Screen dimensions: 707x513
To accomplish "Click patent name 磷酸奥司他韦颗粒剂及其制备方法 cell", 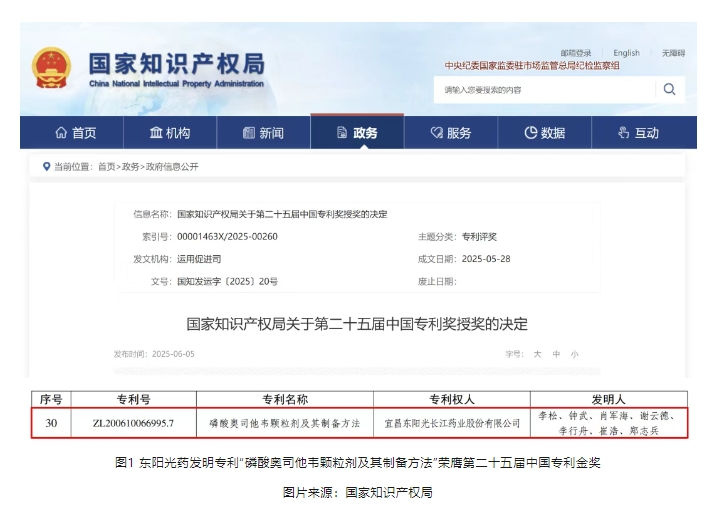I will pyautogui.click(x=285, y=423).
